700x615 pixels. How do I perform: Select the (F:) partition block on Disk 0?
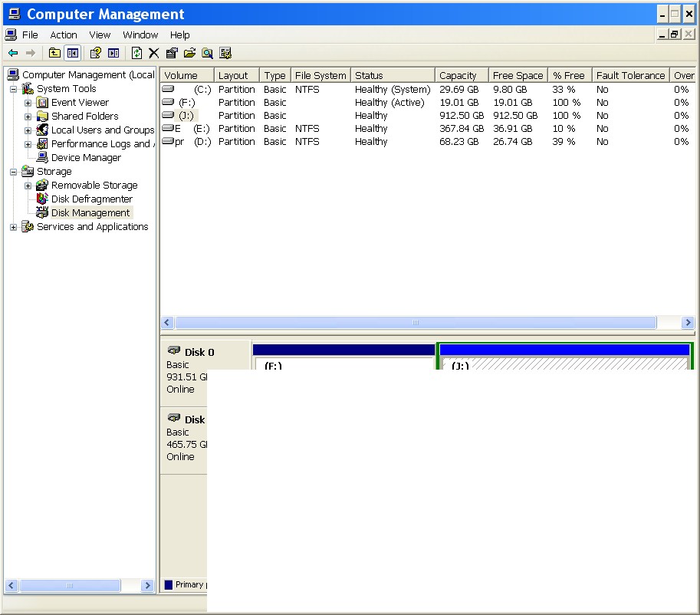coord(343,357)
